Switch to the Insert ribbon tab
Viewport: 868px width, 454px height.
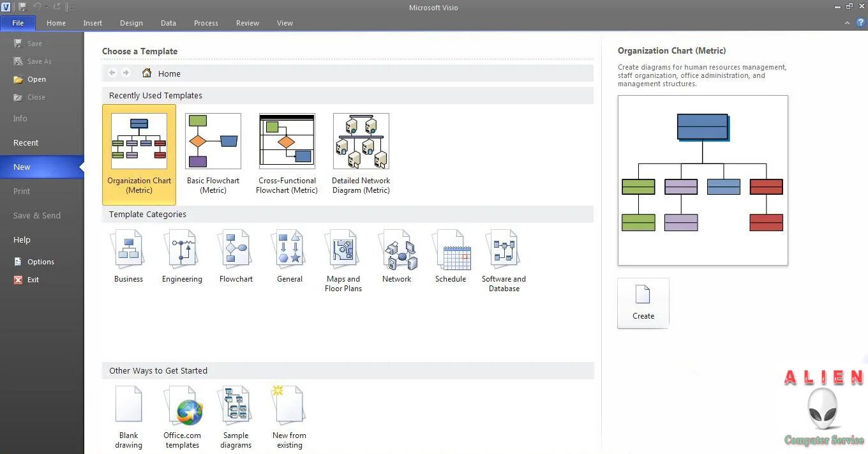93,23
